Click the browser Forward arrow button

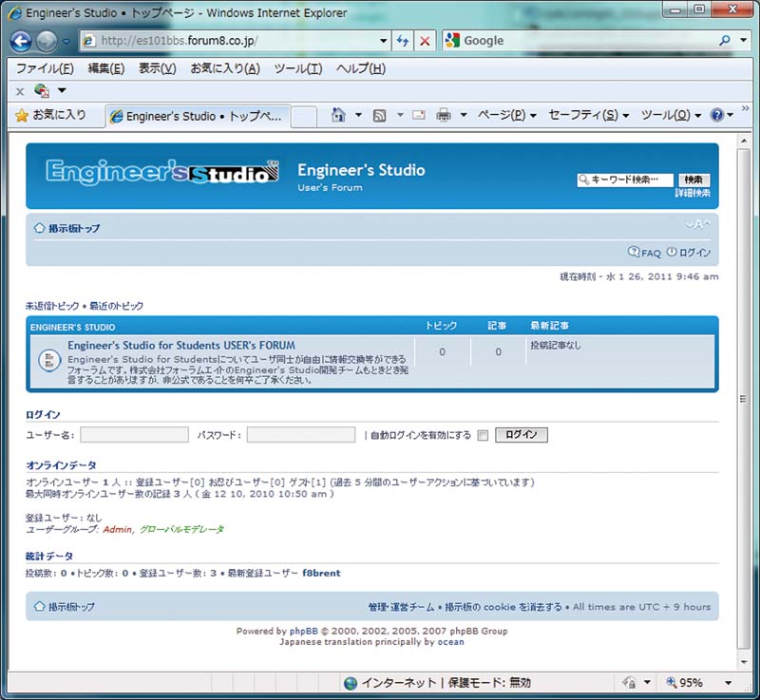pos(47,41)
